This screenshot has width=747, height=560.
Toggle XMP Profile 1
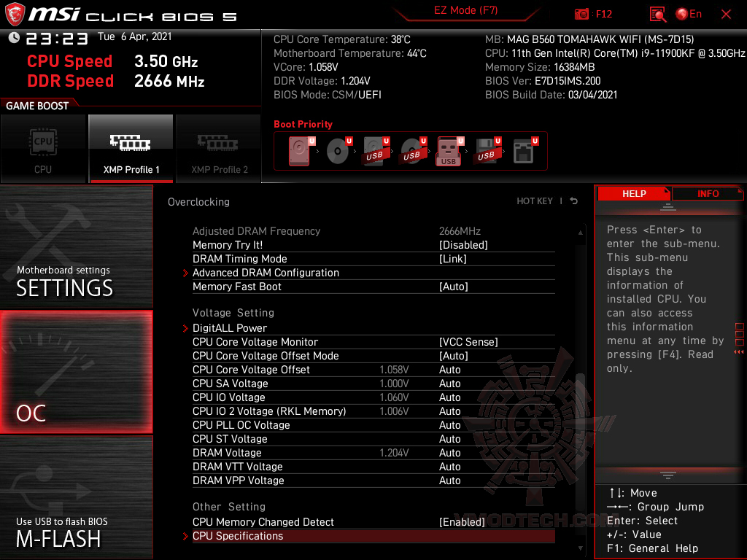(131, 149)
